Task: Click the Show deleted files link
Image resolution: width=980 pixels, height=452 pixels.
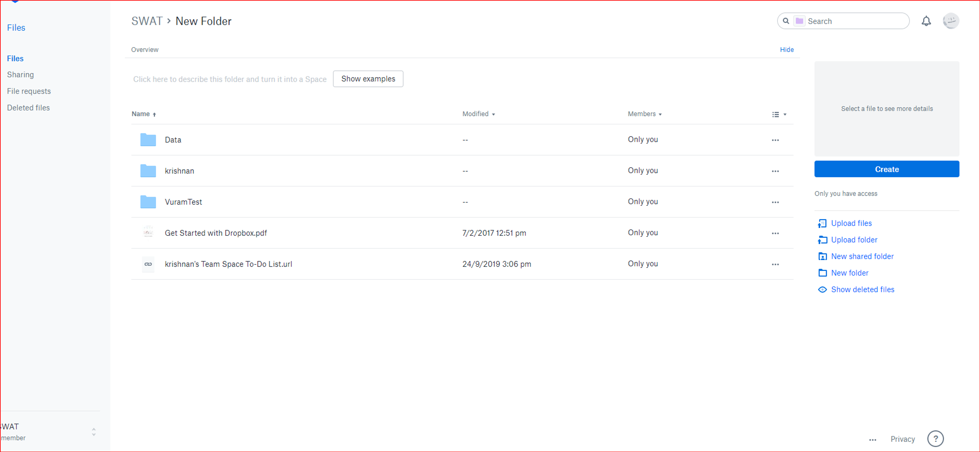Action: (862, 289)
